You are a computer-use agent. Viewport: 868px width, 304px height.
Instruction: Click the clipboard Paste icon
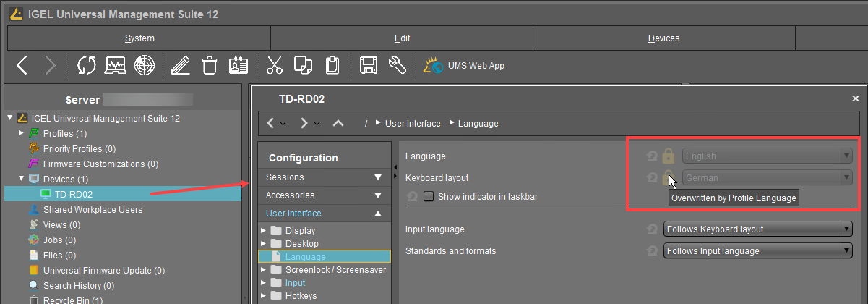[332, 66]
